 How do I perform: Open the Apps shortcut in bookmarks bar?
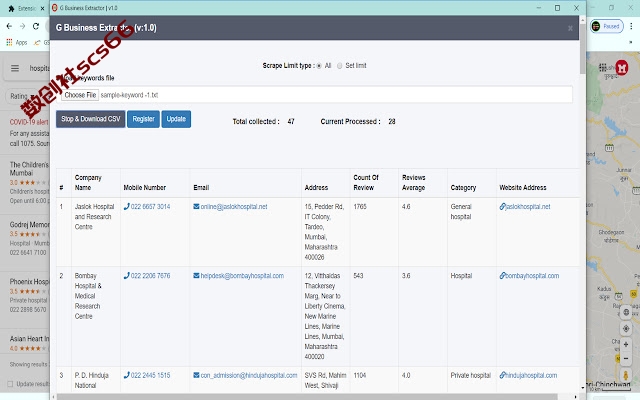coord(17,42)
